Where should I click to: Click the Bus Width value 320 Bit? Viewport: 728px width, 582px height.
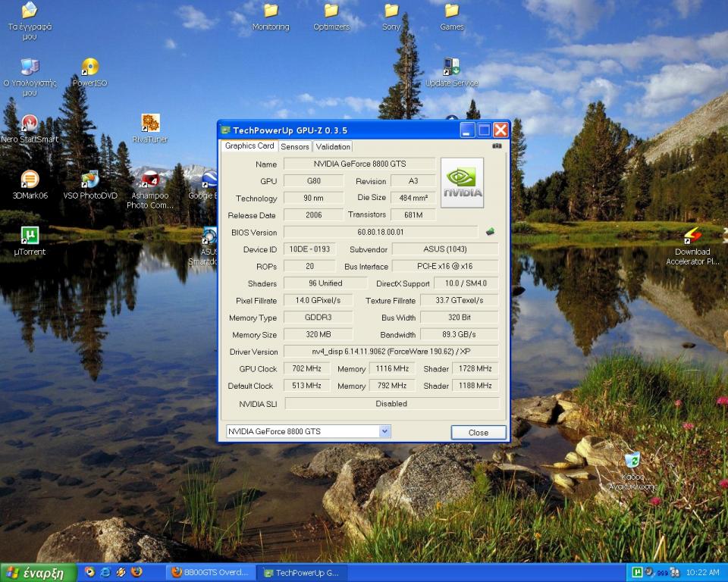tap(460, 318)
